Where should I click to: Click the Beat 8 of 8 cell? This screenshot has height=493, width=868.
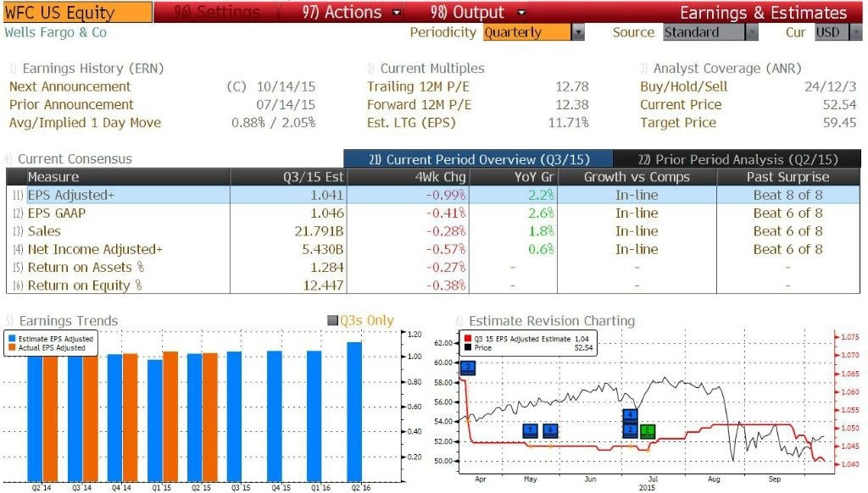(x=787, y=196)
